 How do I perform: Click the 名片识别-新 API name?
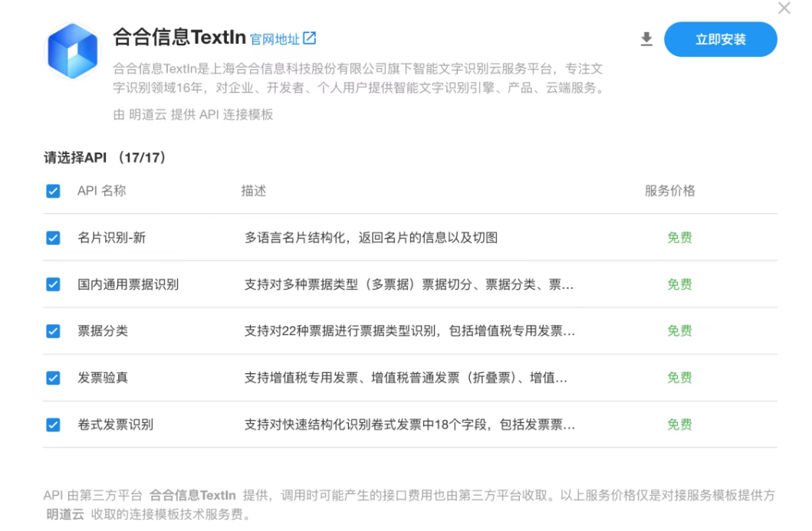[112, 238]
